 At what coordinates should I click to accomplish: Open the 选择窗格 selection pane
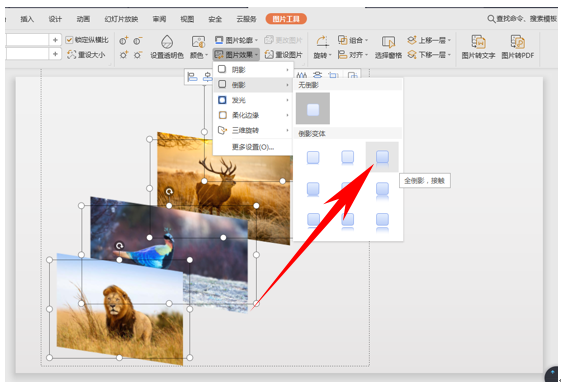[388, 47]
